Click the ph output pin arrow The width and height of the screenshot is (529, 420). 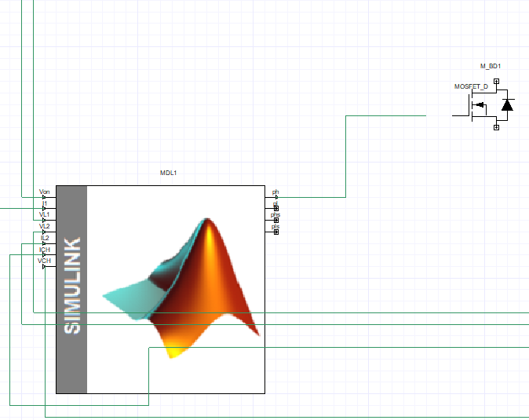tap(276, 197)
